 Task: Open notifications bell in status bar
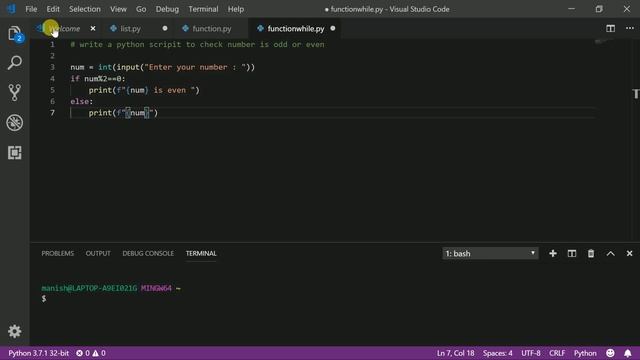[628, 353]
